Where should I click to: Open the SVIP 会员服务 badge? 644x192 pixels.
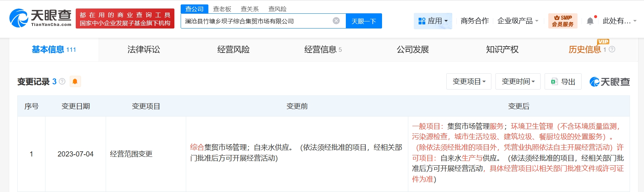pos(562,21)
